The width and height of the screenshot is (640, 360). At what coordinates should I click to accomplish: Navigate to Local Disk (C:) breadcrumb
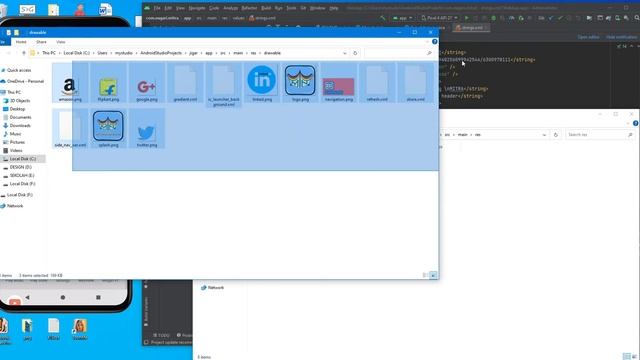pos(76,53)
